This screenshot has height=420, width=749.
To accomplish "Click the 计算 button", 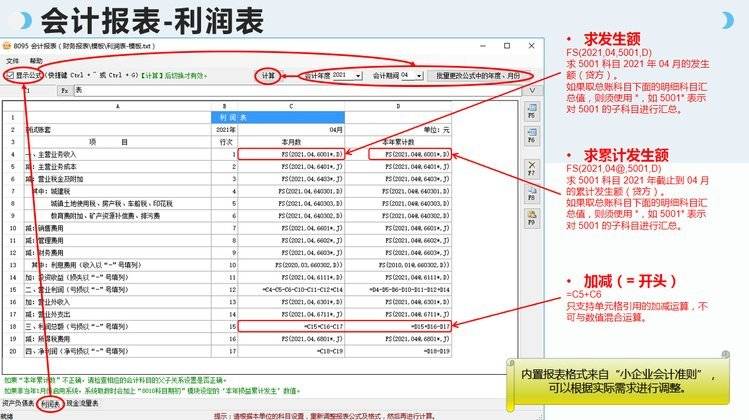I will (267, 75).
